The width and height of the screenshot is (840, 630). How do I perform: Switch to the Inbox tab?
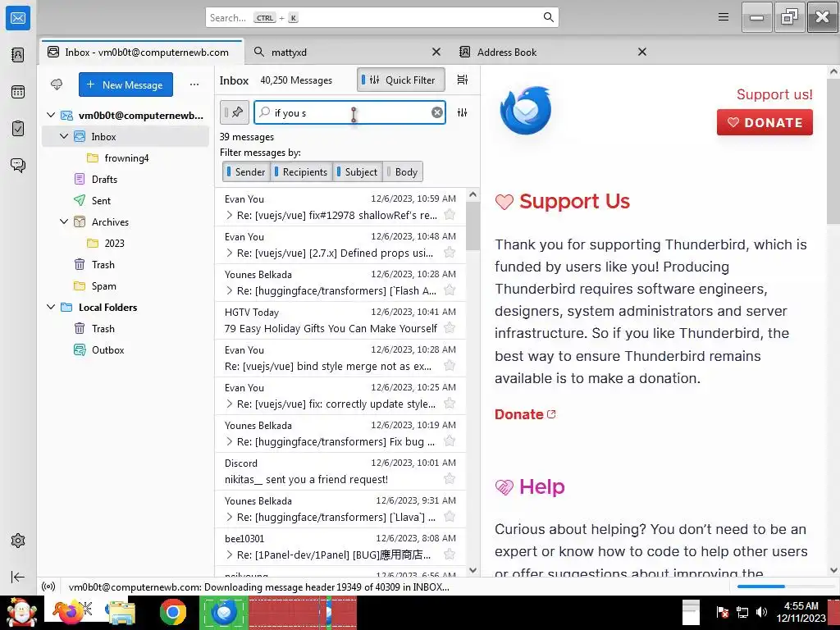[x=142, y=52]
